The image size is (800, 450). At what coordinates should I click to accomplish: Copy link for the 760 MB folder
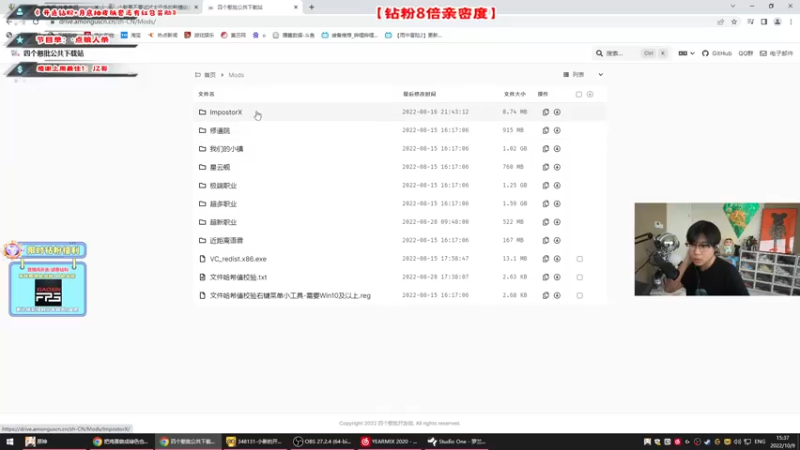point(545,167)
